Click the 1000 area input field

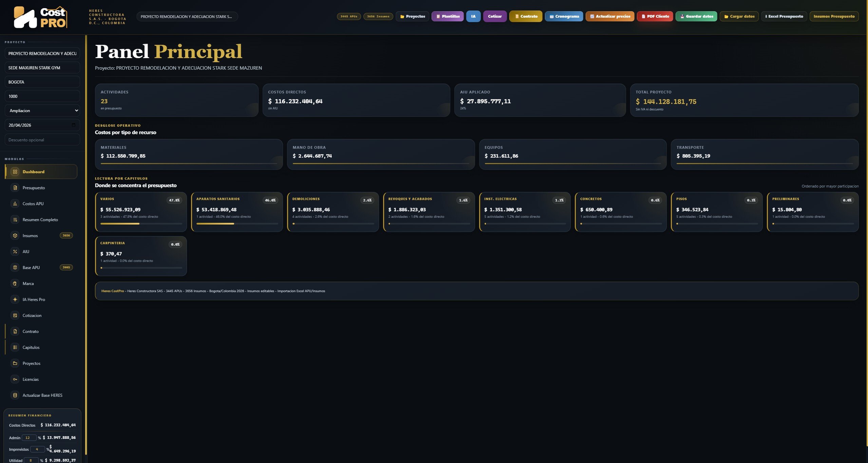click(42, 96)
